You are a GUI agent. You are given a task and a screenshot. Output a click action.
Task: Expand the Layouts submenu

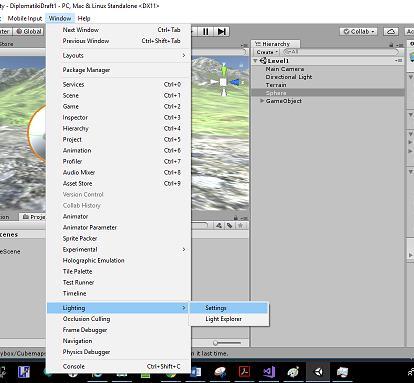point(119,55)
